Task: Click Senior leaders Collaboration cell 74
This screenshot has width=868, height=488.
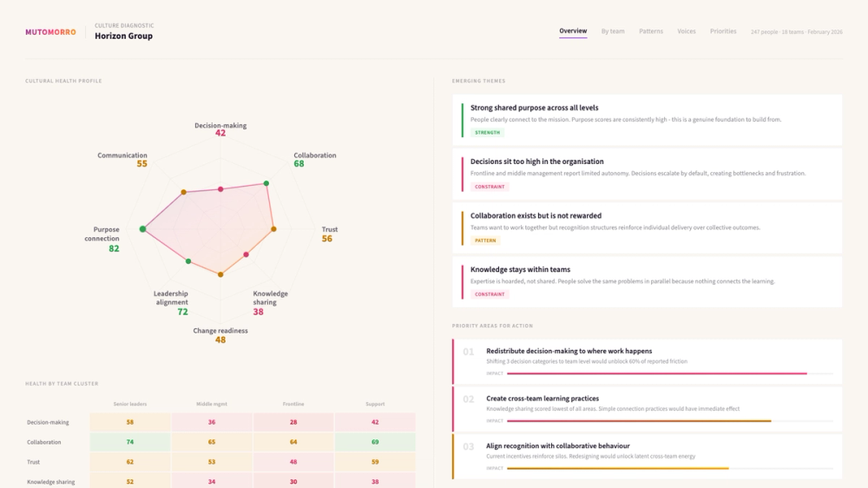Action: 130,442
